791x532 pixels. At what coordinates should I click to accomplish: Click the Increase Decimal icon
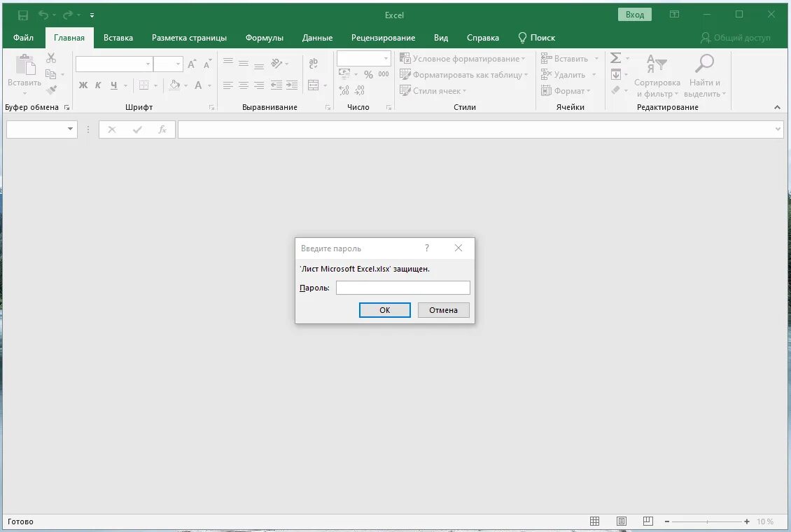coord(344,90)
